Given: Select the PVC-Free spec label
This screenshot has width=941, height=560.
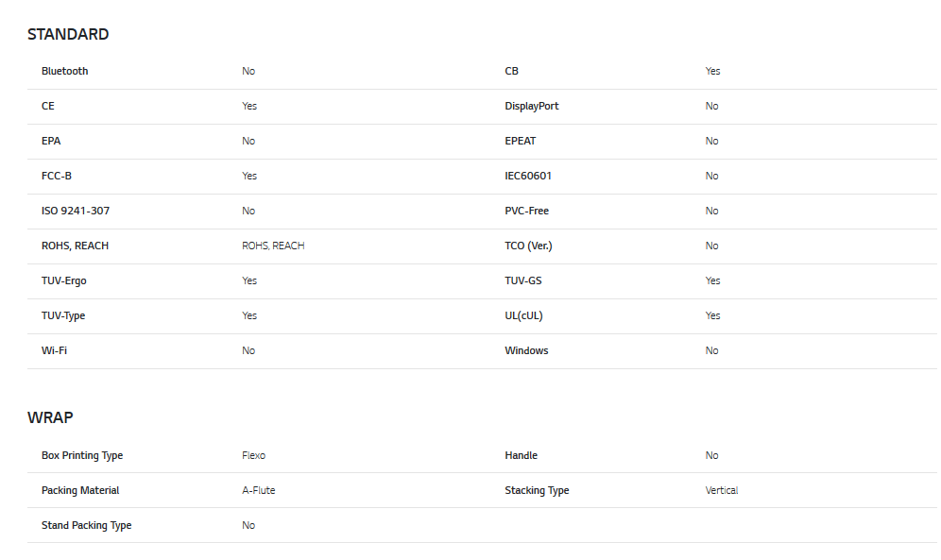Looking at the screenshot, I should tap(526, 211).
